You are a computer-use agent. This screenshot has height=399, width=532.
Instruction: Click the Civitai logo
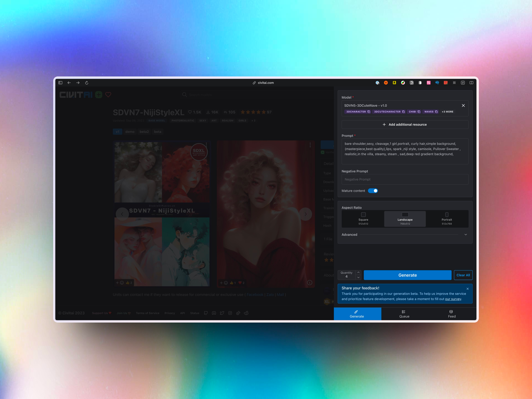(76, 95)
